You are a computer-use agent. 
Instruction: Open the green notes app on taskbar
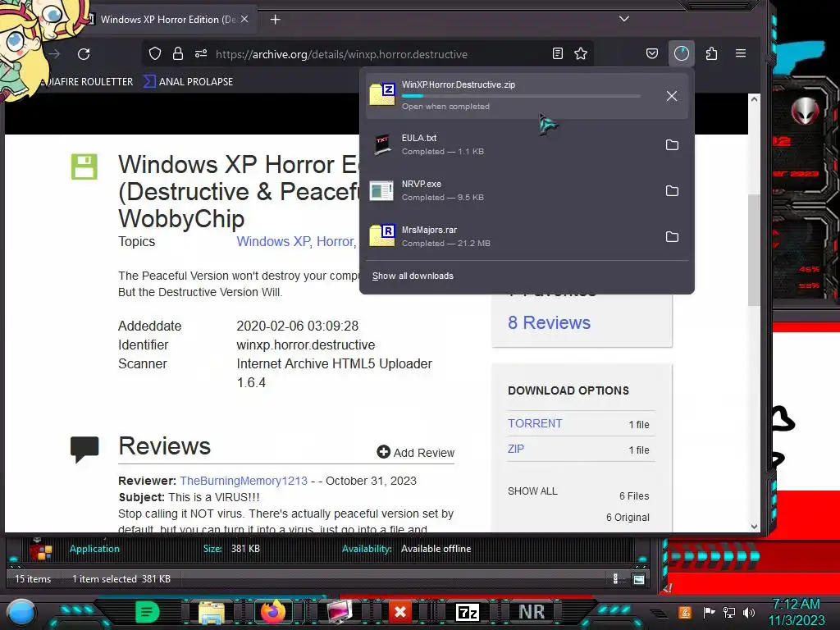pos(148,612)
